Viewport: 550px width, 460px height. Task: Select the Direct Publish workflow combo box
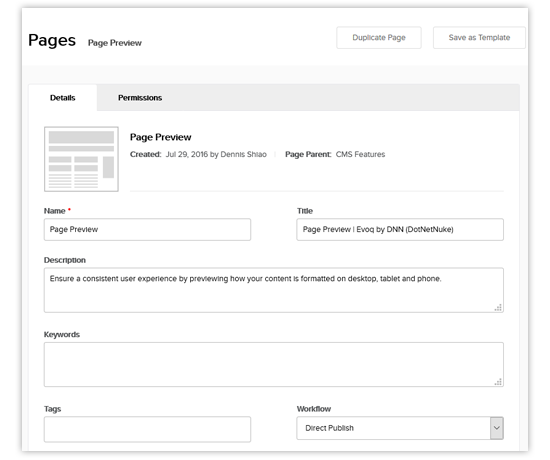pyautogui.click(x=400, y=428)
